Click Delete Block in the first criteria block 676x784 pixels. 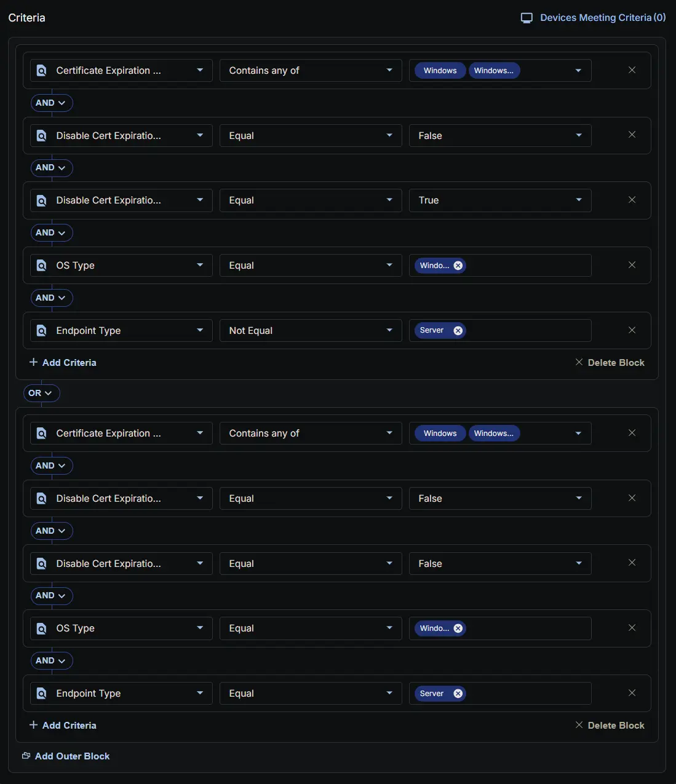(x=615, y=363)
